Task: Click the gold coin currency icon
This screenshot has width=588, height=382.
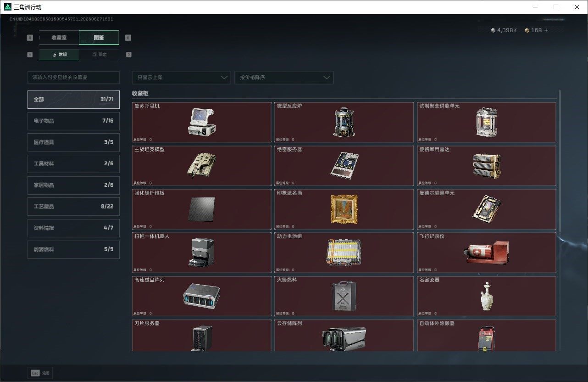Action: 527,30
